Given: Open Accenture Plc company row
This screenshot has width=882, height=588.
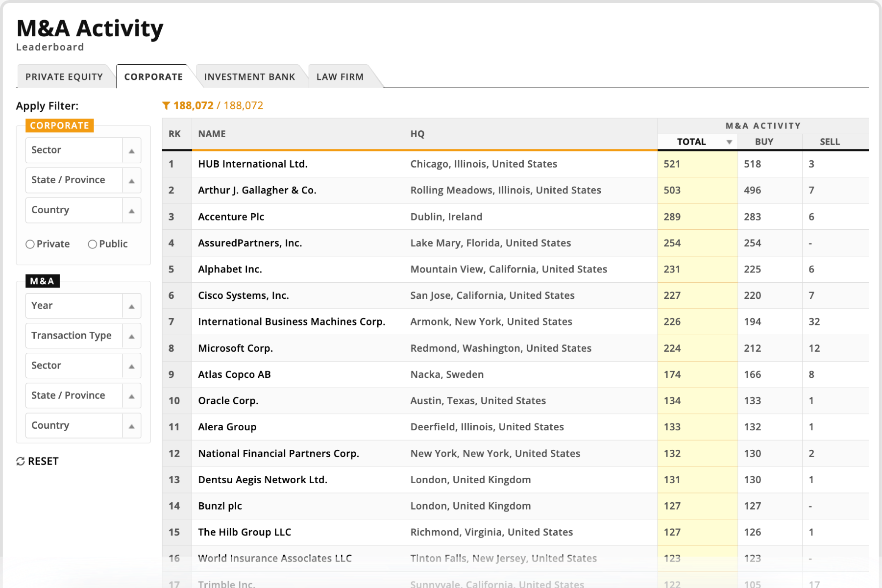Looking at the screenshot, I should tap(231, 217).
